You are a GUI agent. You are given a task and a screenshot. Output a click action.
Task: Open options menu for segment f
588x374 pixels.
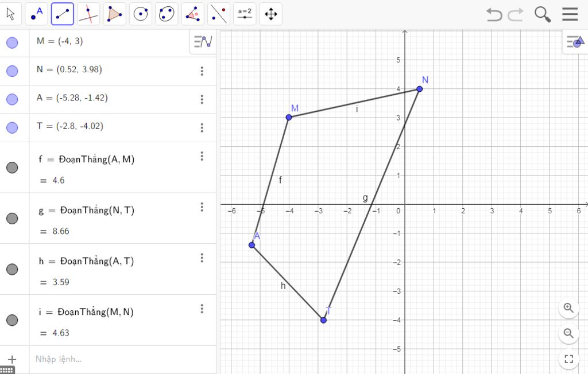pyautogui.click(x=202, y=156)
